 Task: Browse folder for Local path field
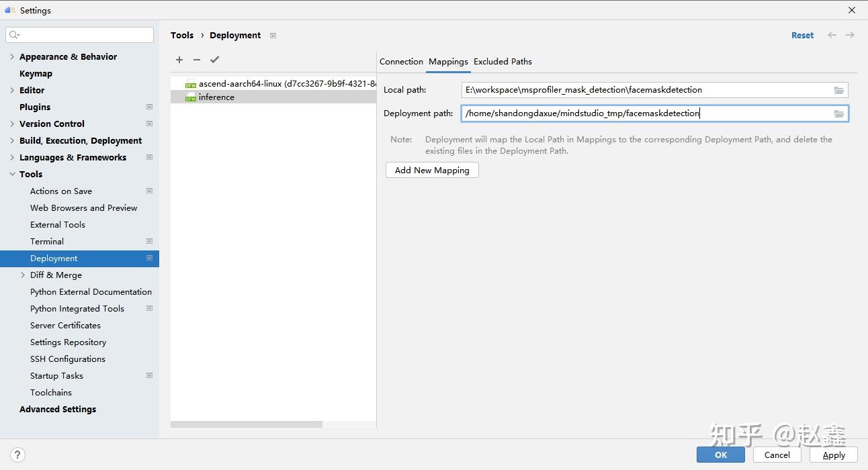(x=839, y=90)
